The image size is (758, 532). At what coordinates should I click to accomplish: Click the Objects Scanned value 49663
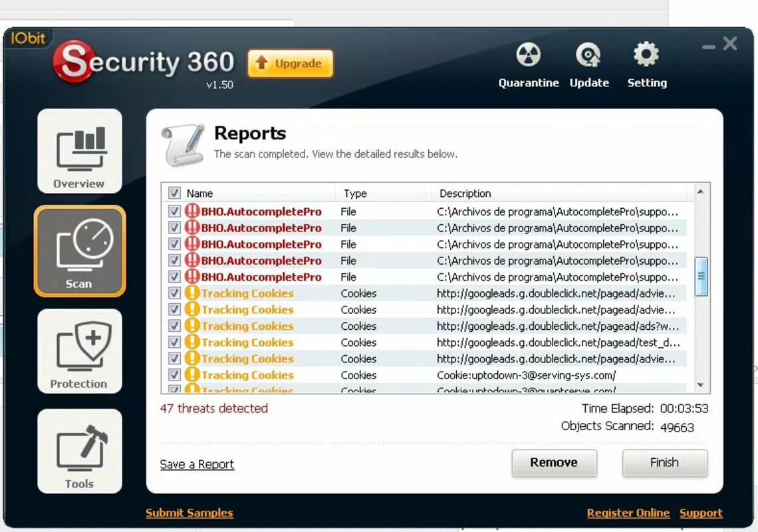[677, 427]
